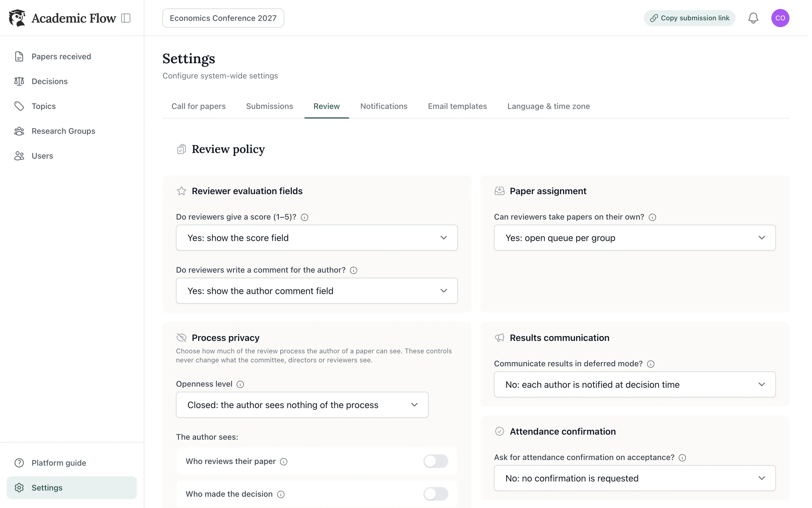Image resolution: width=812 pixels, height=508 pixels.
Task: Click Results communication megaphone icon
Action: click(499, 338)
